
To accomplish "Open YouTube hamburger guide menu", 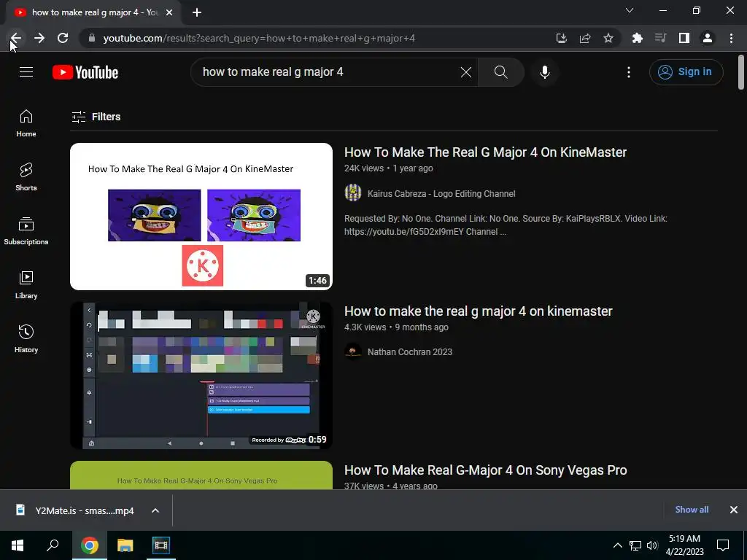I will 26,72.
